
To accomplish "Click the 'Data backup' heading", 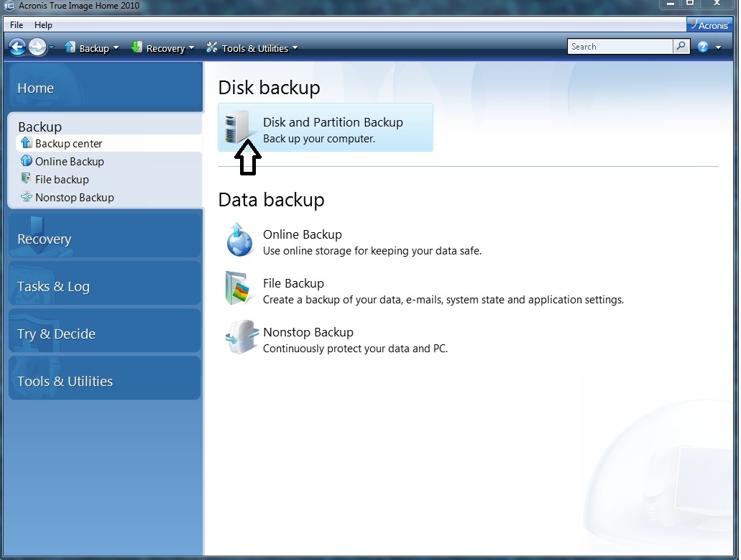I will click(271, 200).
